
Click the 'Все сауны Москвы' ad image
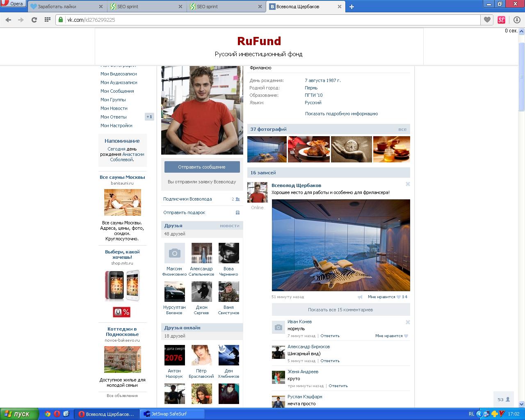click(123, 202)
